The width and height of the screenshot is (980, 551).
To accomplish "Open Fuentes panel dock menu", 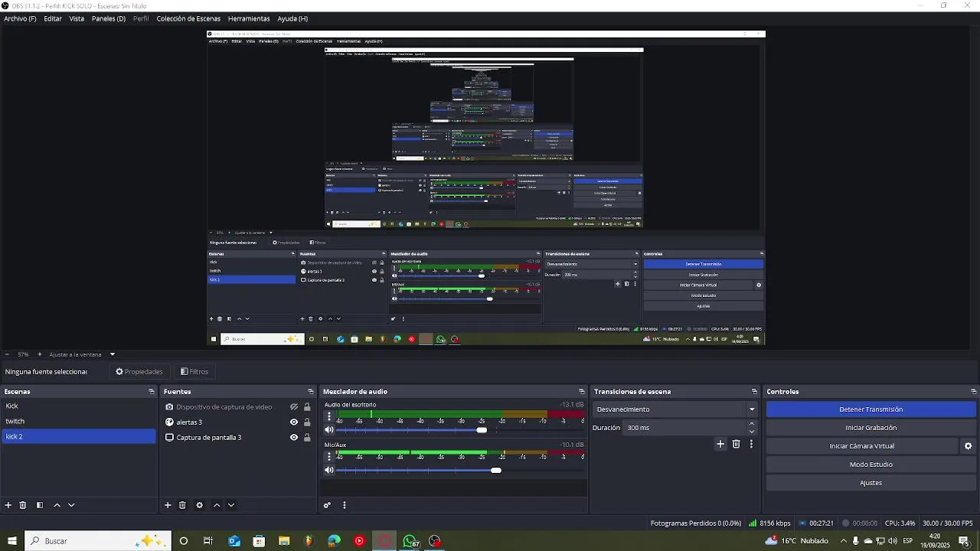I will (311, 392).
